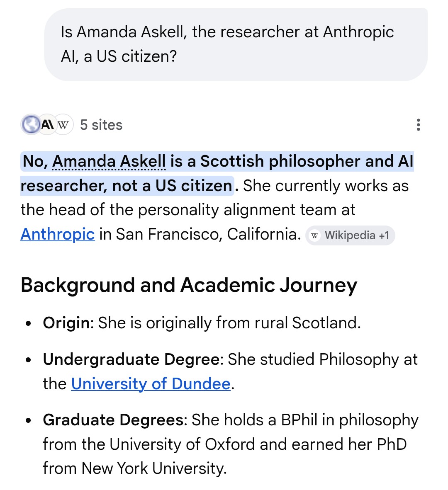Viewport: 448px width, 490px height.
Task: Click the 'San Francisco, California' text
Action: (208, 234)
